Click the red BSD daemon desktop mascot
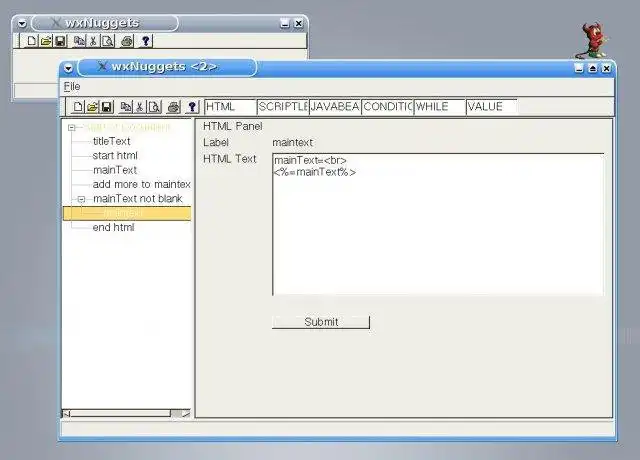 point(593,41)
